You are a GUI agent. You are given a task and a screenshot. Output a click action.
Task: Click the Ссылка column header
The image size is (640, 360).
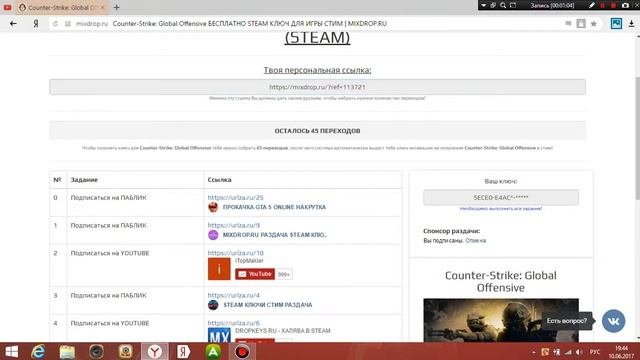coord(219,180)
